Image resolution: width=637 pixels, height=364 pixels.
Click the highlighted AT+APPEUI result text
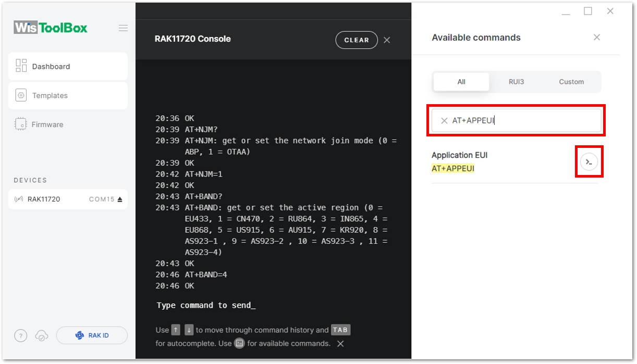[x=453, y=169]
